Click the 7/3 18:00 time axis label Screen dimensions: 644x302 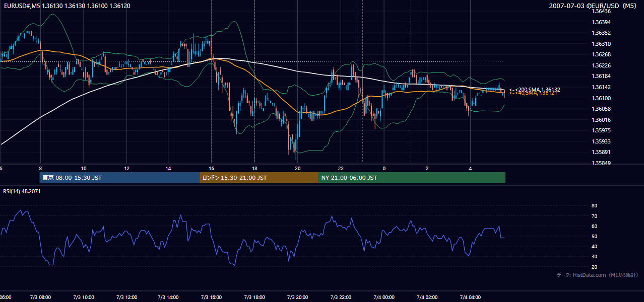point(254,297)
